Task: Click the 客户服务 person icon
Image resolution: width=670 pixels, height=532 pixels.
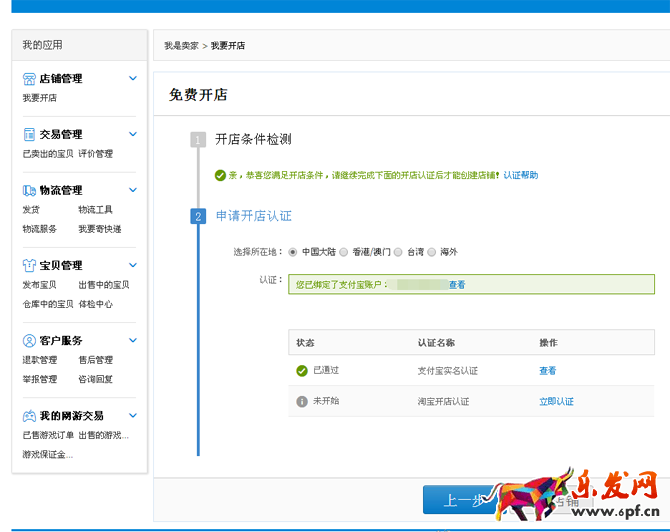Action: coord(29,341)
